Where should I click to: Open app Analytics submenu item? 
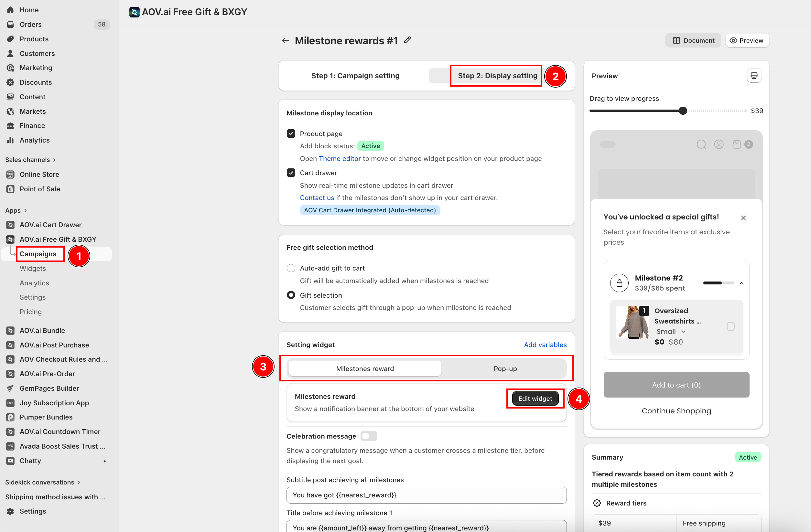pyautogui.click(x=34, y=283)
